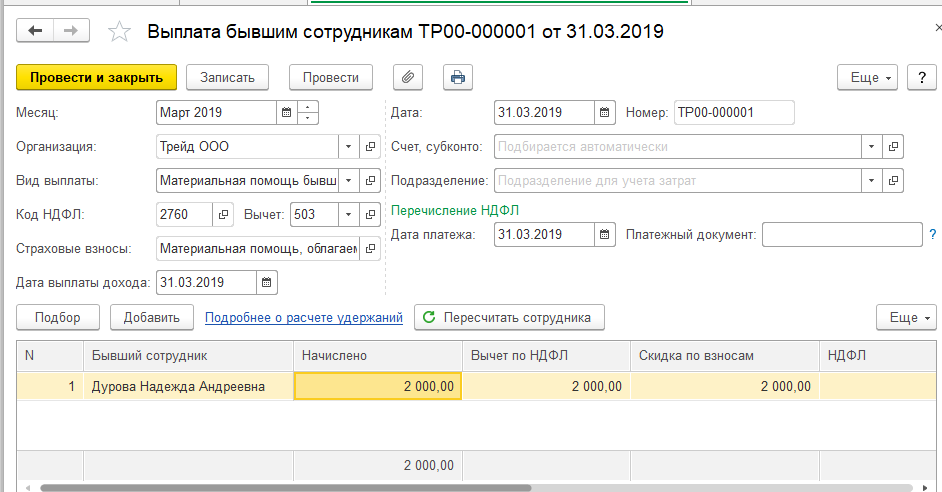Open calendar for Дата выплаты дохода field
The image size is (942, 492).
coord(267,282)
